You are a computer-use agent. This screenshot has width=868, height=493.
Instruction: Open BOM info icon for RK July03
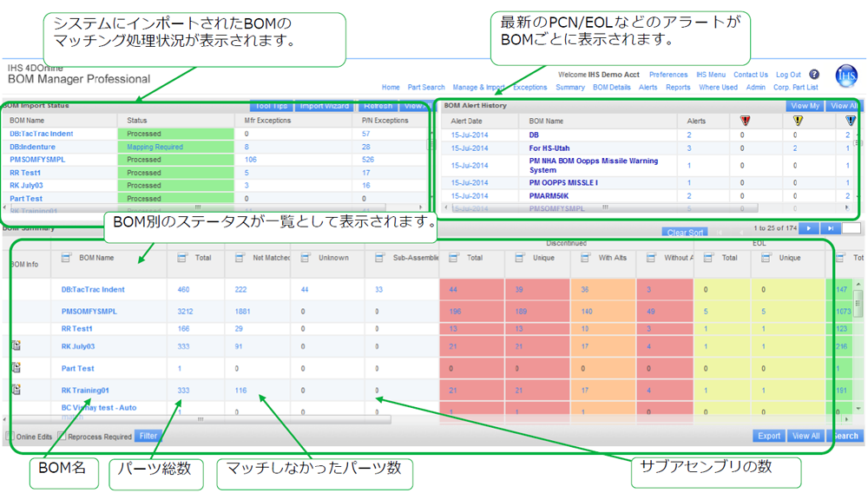pyautogui.click(x=16, y=345)
